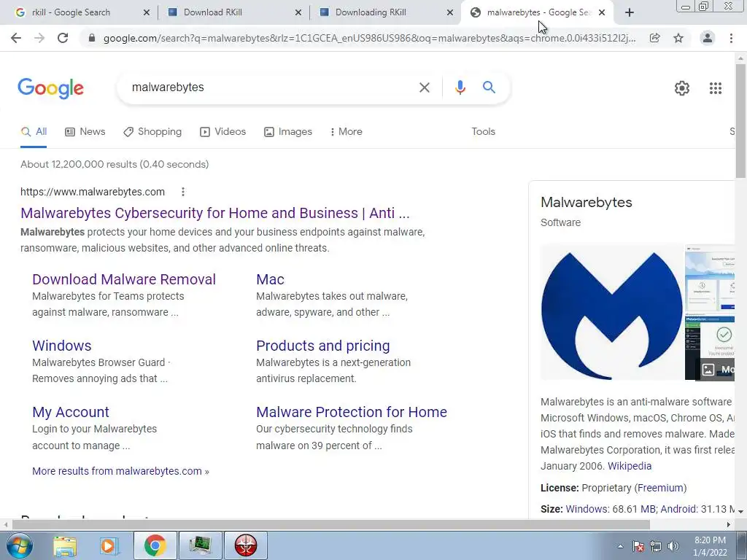Bookmark this page with the star icon
The image size is (747, 560).
click(x=678, y=38)
